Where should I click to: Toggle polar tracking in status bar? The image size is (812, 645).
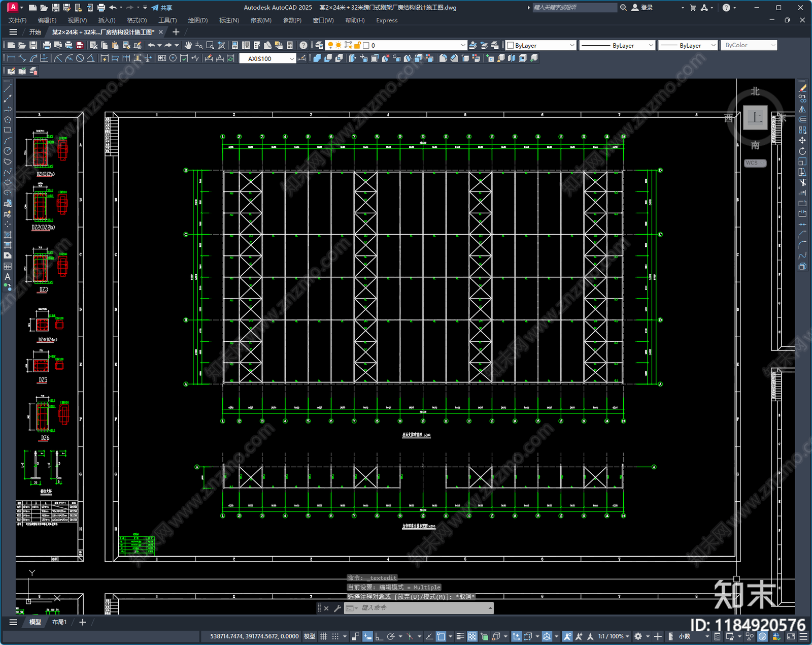[391, 636]
